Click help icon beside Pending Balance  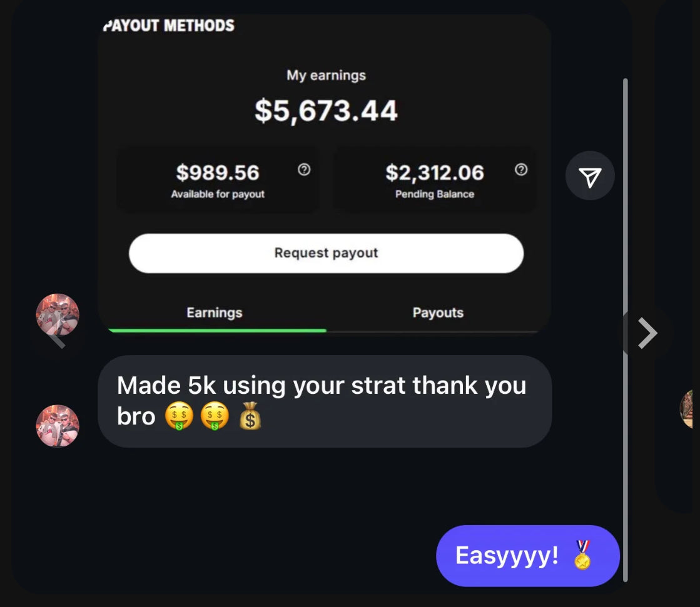coord(521,169)
